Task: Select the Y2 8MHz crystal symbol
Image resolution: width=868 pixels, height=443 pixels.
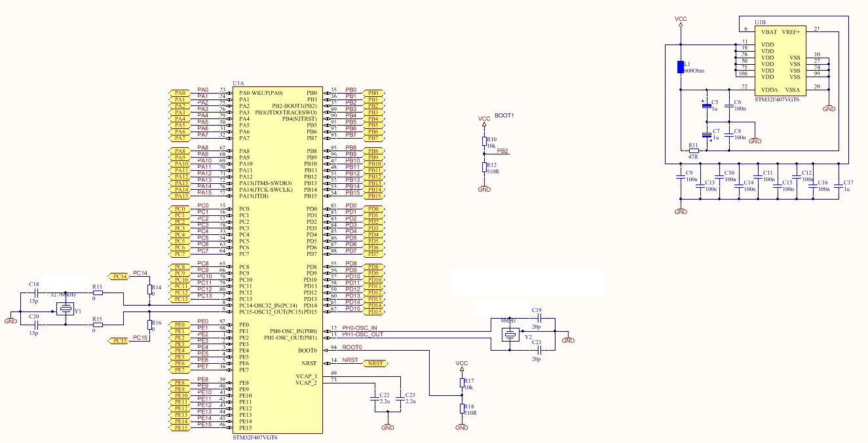Action: [x=510, y=335]
